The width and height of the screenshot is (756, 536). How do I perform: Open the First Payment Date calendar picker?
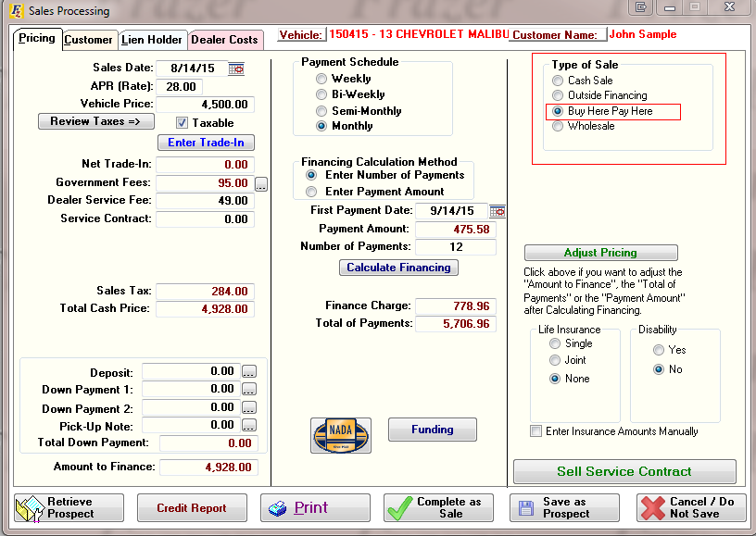pos(498,211)
